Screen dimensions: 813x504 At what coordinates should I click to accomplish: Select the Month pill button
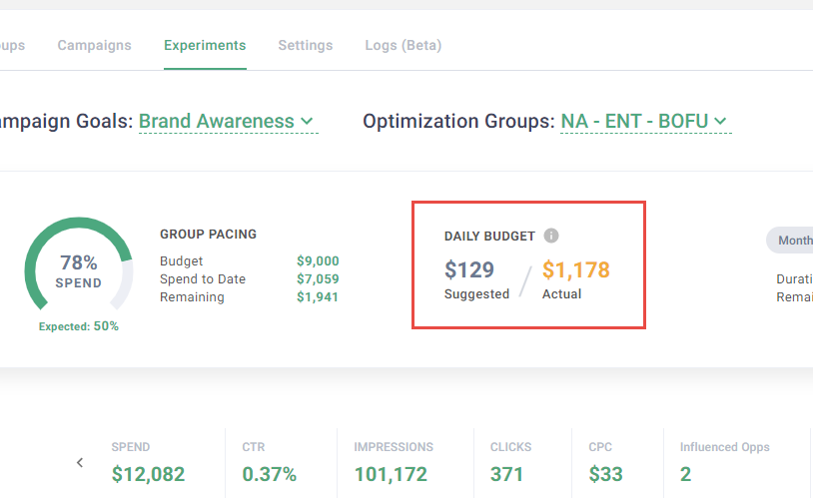(x=793, y=240)
